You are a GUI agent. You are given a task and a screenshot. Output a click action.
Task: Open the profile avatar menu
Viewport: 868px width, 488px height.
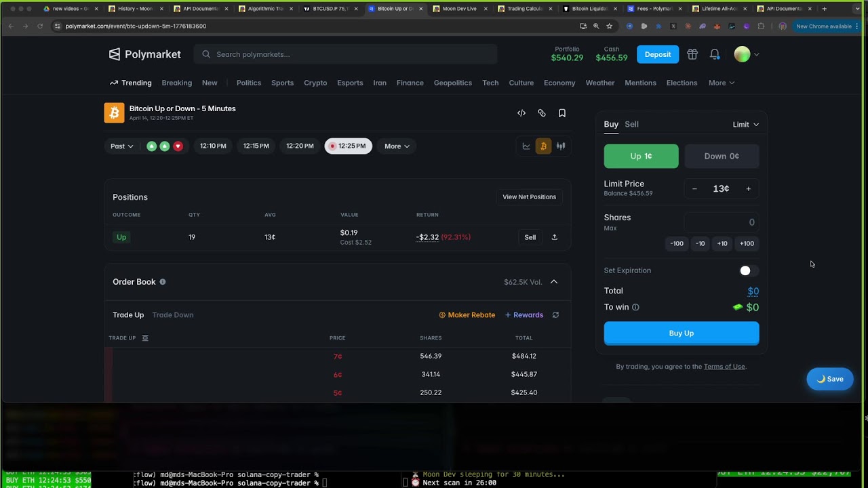tap(746, 54)
